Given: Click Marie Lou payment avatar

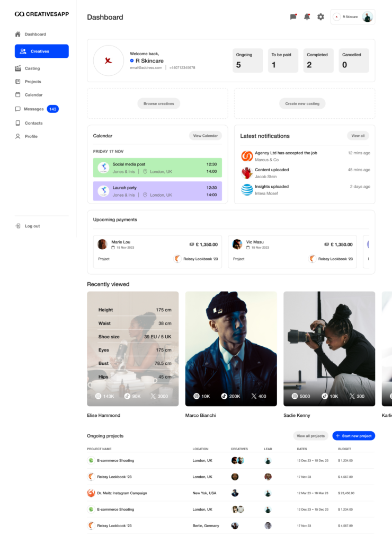Looking at the screenshot, I should (102, 244).
